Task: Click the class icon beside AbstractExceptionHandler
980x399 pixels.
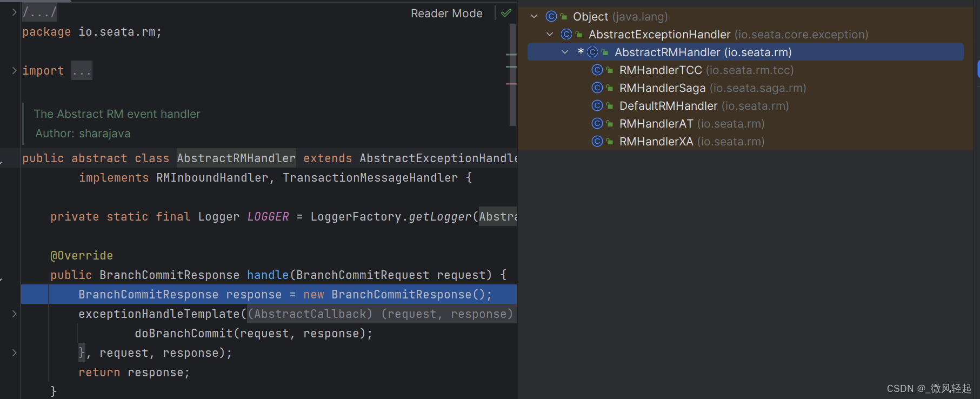Action: tap(566, 35)
